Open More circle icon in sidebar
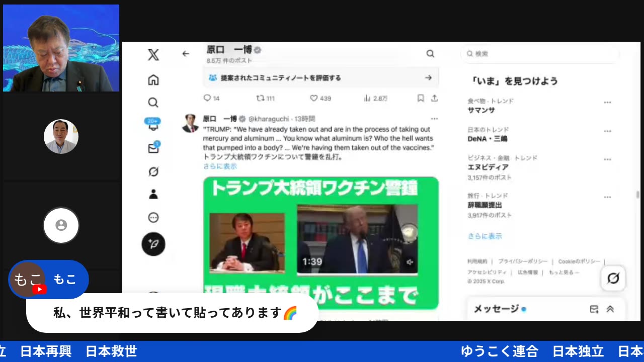644x362 pixels. point(153,217)
